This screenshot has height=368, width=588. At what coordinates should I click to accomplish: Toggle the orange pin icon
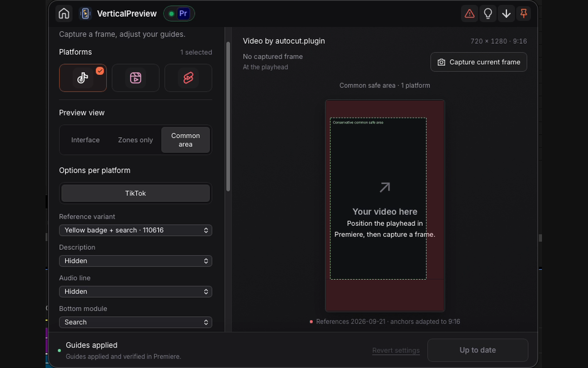(x=524, y=14)
